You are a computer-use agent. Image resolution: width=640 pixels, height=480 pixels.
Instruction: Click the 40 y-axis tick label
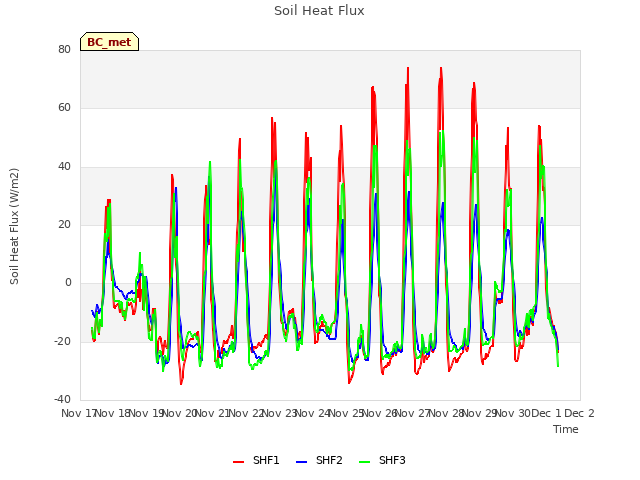64,167
